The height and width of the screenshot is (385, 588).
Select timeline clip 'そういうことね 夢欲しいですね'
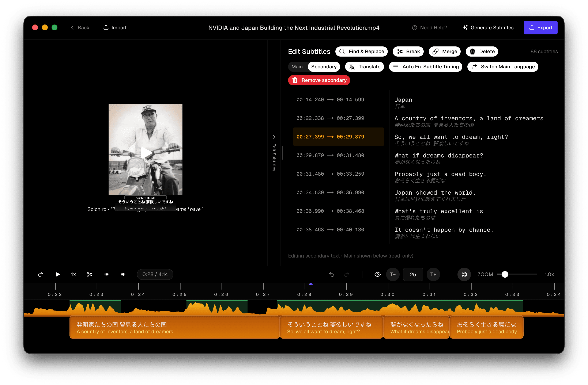click(331, 327)
